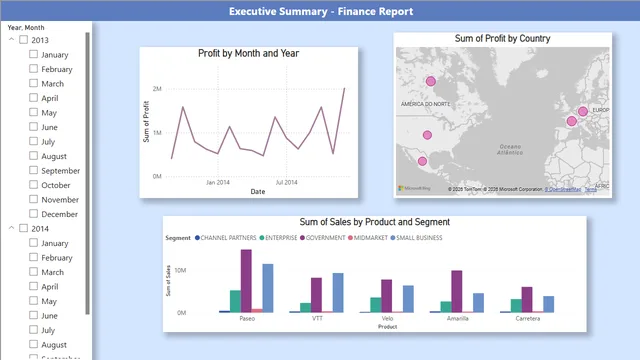Click 'Jul 2014' axis label
Image resolution: width=640 pixels, height=360 pixels.
(x=286, y=182)
